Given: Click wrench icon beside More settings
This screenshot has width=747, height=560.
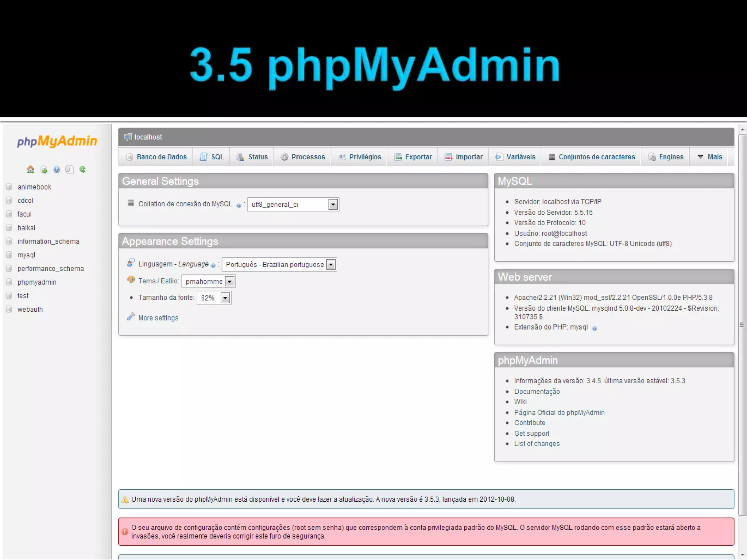Looking at the screenshot, I should 131,316.
